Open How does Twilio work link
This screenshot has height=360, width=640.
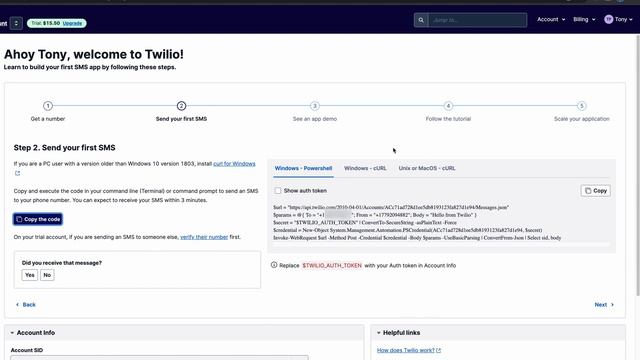406,350
